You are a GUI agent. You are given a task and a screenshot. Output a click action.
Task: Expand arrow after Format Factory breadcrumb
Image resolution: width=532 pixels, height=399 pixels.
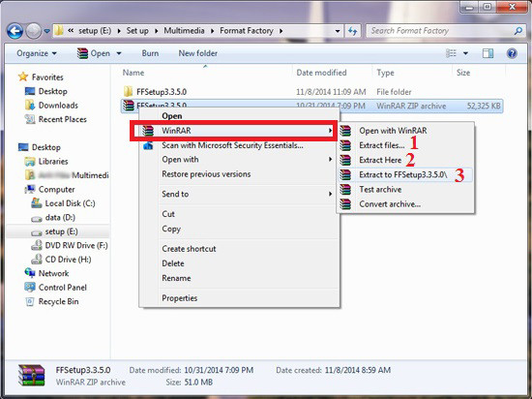[x=281, y=31]
